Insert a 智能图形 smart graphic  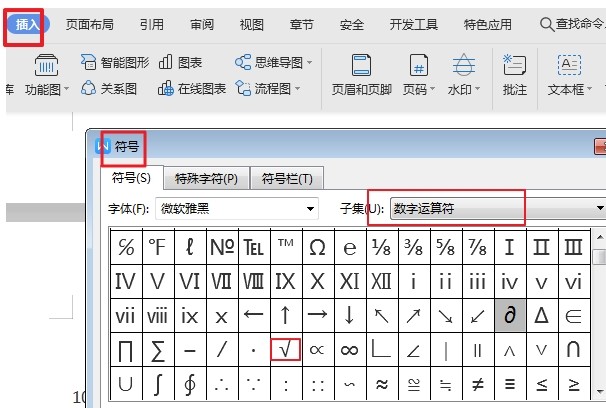(x=115, y=62)
